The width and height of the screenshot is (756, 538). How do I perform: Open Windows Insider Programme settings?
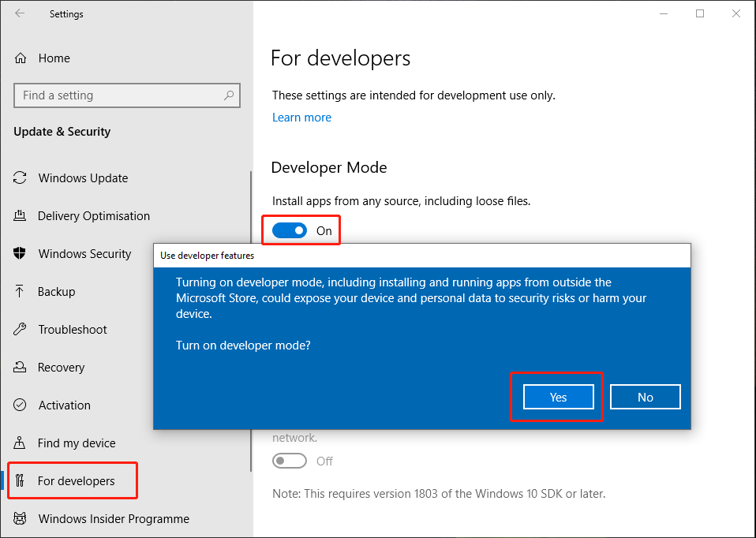point(113,519)
